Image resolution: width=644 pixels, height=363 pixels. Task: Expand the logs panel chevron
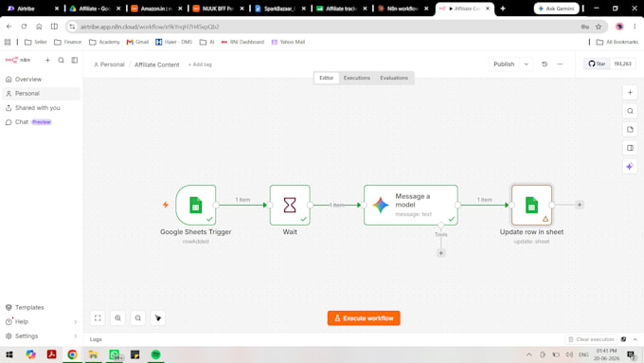(635, 339)
